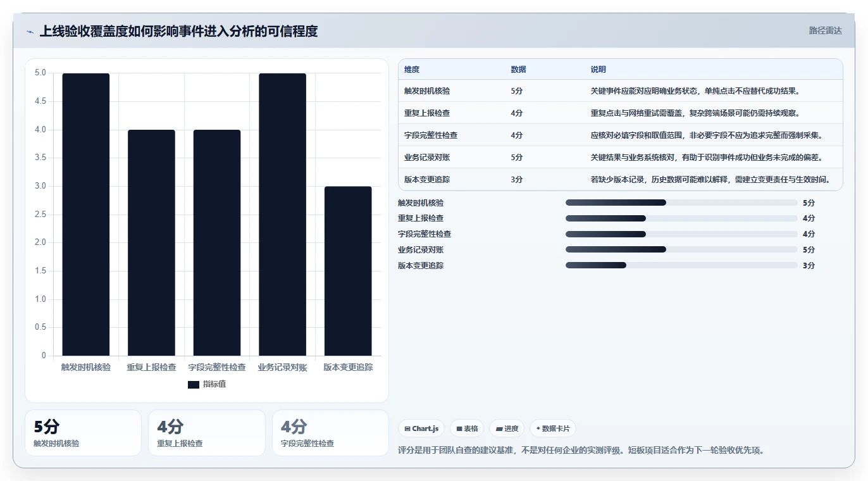
Task: Click the description starting with 若缺少版本记录
Action: click(x=712, y=180)
